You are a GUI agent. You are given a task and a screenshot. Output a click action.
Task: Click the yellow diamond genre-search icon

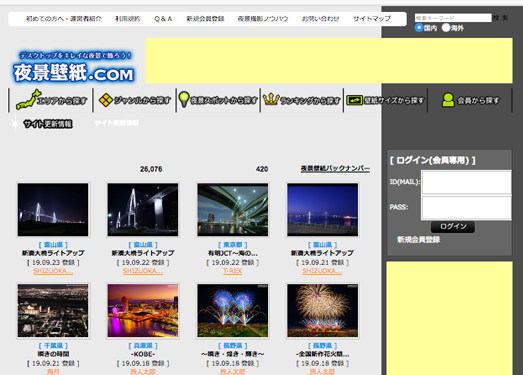[x=106, y=100]
